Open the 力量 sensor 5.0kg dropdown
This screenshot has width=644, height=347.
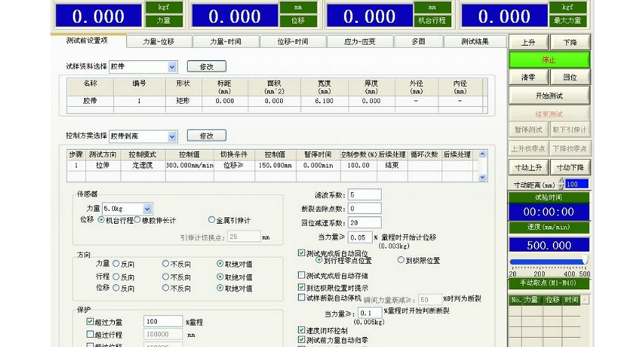click(147, 208)
